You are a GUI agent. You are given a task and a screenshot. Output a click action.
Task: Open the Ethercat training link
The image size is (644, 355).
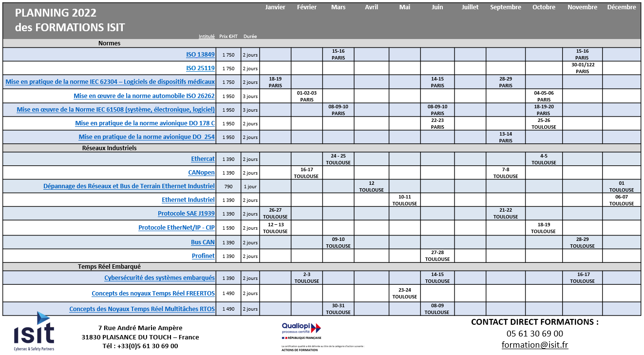click(x=203, y=159)
